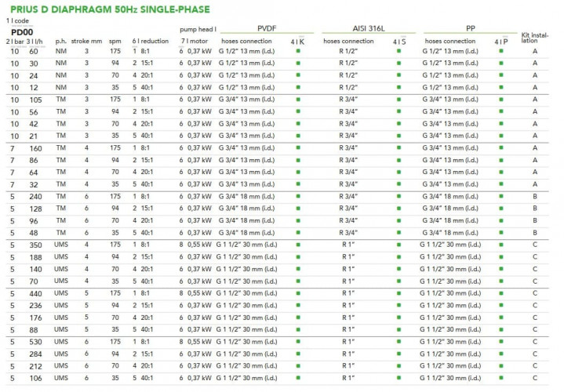564x392 pixels.
Task: Click the PVDF green square in the 60 l/h row
Action: pos(298,51)
